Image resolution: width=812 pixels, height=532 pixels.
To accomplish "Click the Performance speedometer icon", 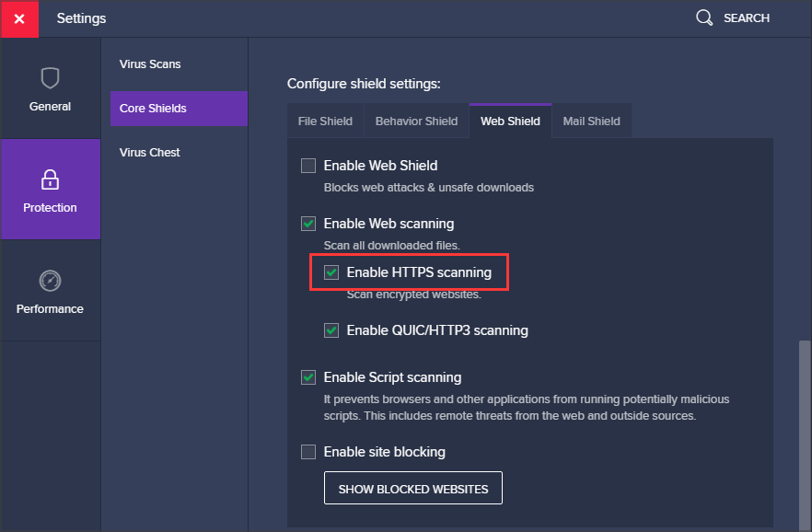I will click(x=50, y=280).
